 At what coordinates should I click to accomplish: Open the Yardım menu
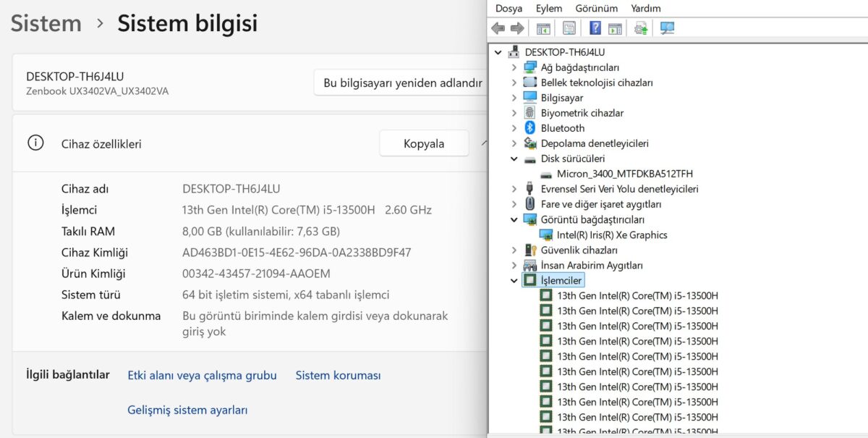(646, 8)
